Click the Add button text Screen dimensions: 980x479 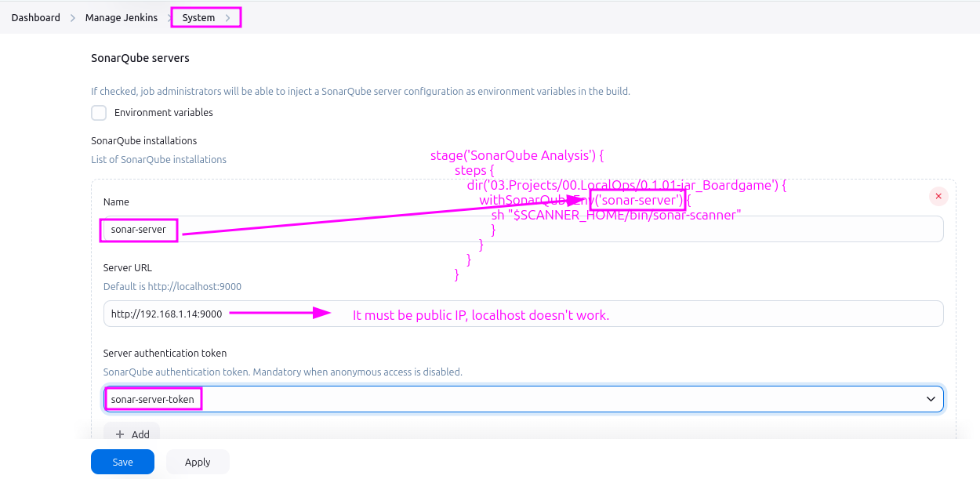coord(140,434)
